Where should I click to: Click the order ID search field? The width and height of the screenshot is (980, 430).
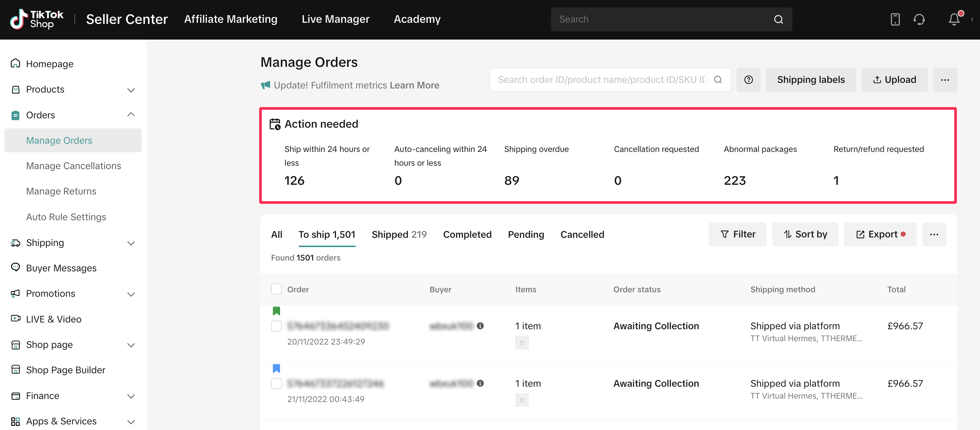601,80
